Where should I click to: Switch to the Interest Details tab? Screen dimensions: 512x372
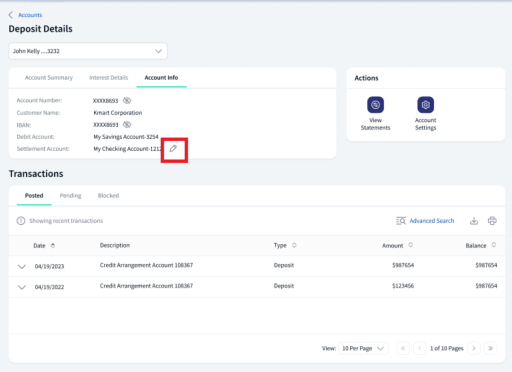click(108, 78)
